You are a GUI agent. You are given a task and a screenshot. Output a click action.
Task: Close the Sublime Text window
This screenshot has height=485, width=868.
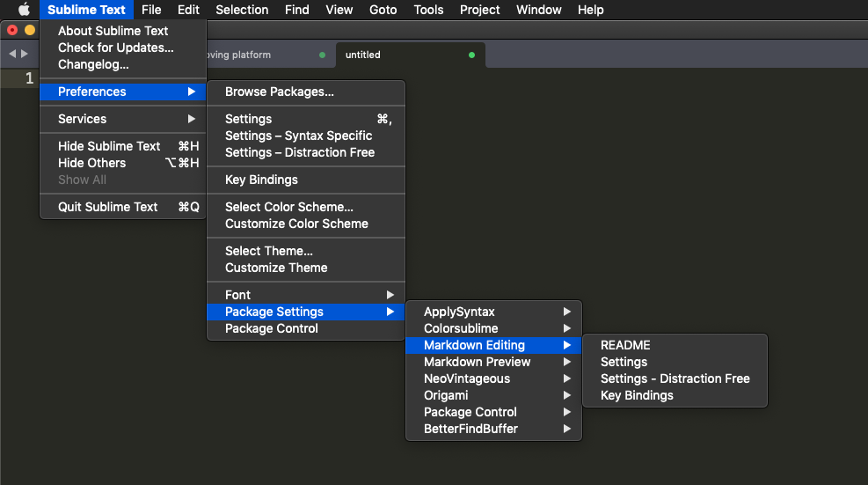point(12,30)
